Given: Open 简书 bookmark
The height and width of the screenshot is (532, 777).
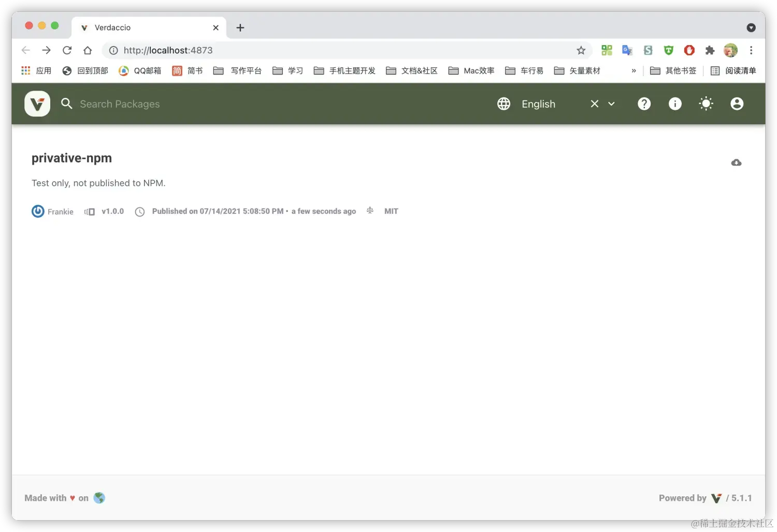Looking at the screenshot, I should pyautogui.click(x=188, y=70).
